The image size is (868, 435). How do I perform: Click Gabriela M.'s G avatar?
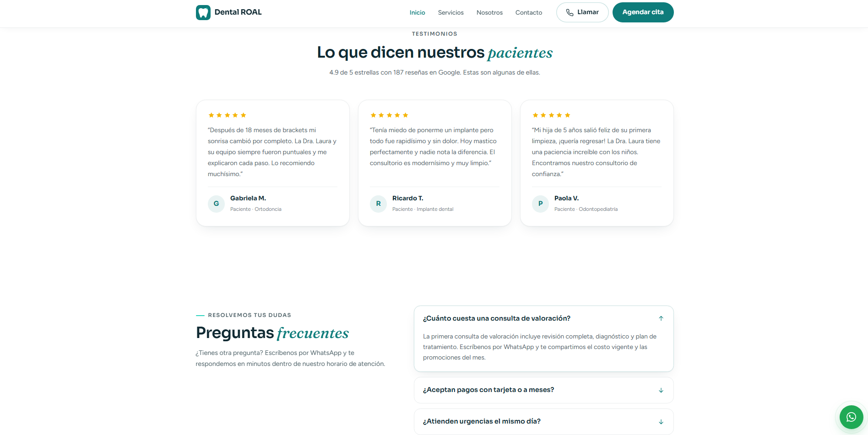click(x=216, y=204)
